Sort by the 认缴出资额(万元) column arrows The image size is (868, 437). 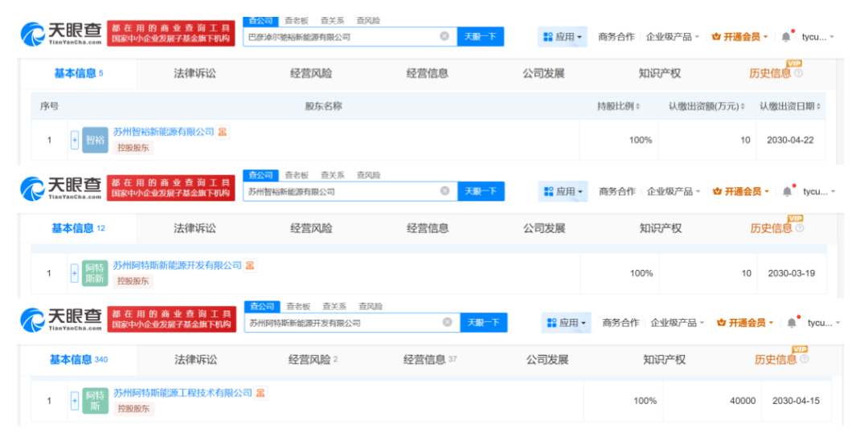[743, 106]
